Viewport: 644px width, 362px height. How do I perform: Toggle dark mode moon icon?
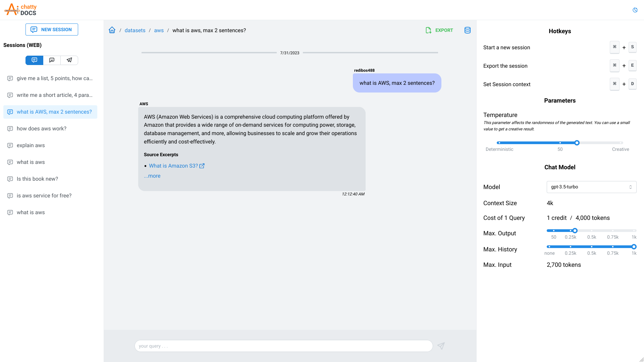635,10
